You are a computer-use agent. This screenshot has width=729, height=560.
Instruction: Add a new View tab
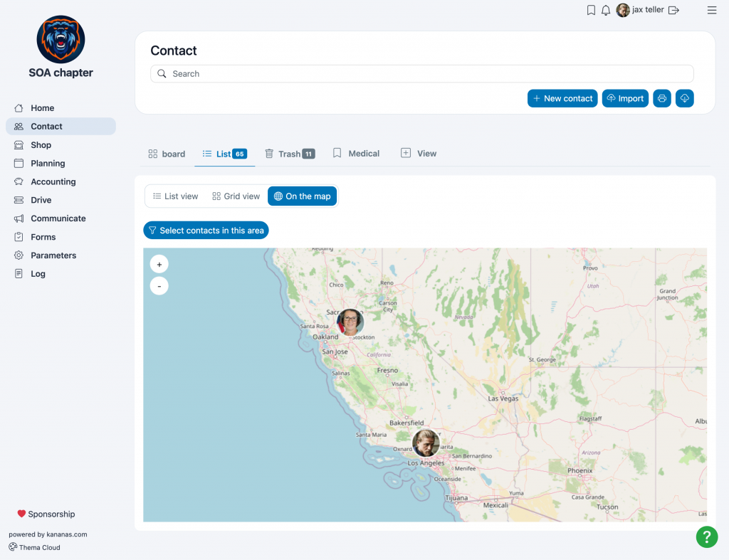tap(419, 154)
